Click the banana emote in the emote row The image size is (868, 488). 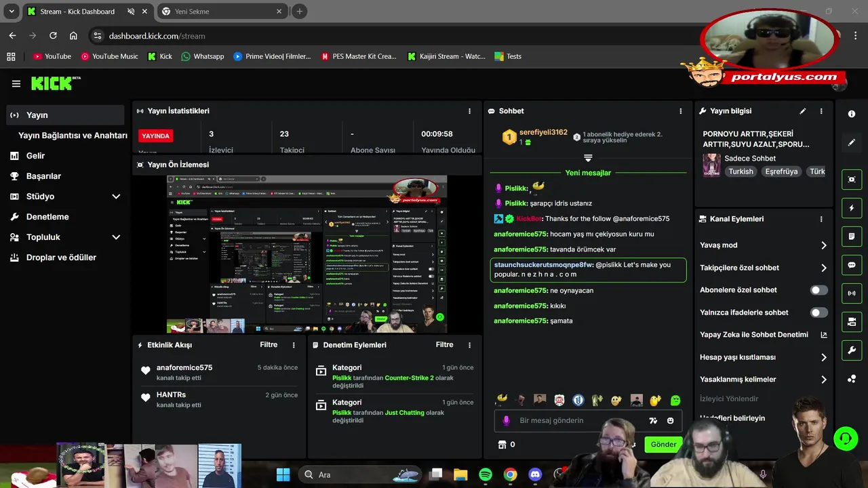pyautogui.click(x=502, y=400)
